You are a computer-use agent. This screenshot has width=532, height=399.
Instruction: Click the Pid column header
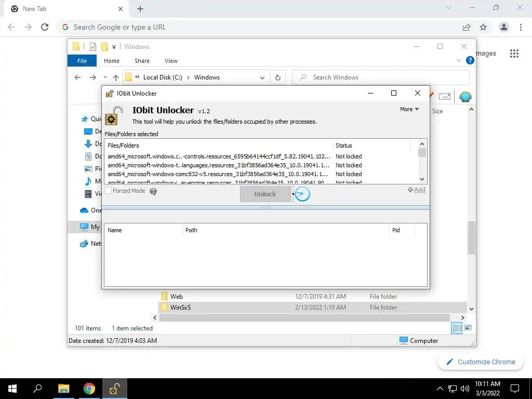point(403,230)
